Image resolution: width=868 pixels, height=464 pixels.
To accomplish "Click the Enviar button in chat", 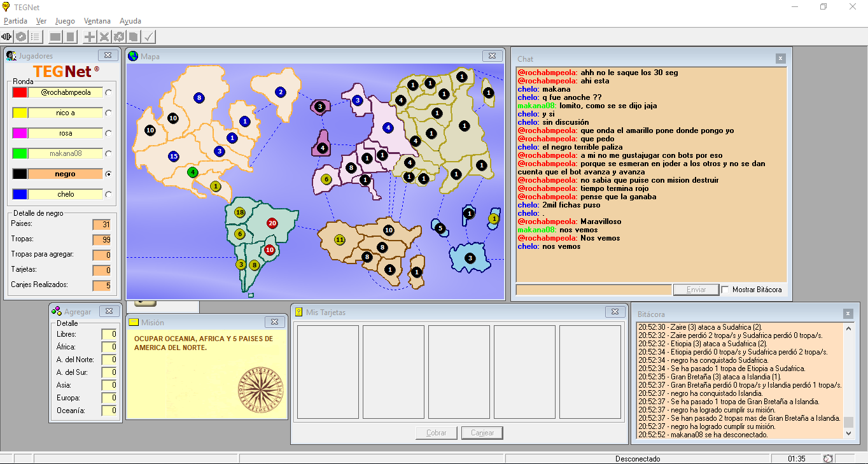I will (696, 290).
